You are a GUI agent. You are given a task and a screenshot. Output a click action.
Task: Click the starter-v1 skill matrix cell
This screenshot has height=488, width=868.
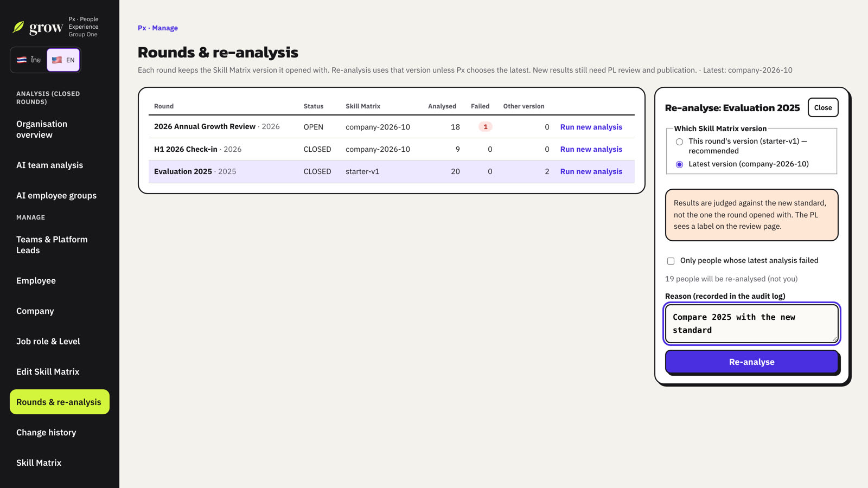click(x=362, y=171)
